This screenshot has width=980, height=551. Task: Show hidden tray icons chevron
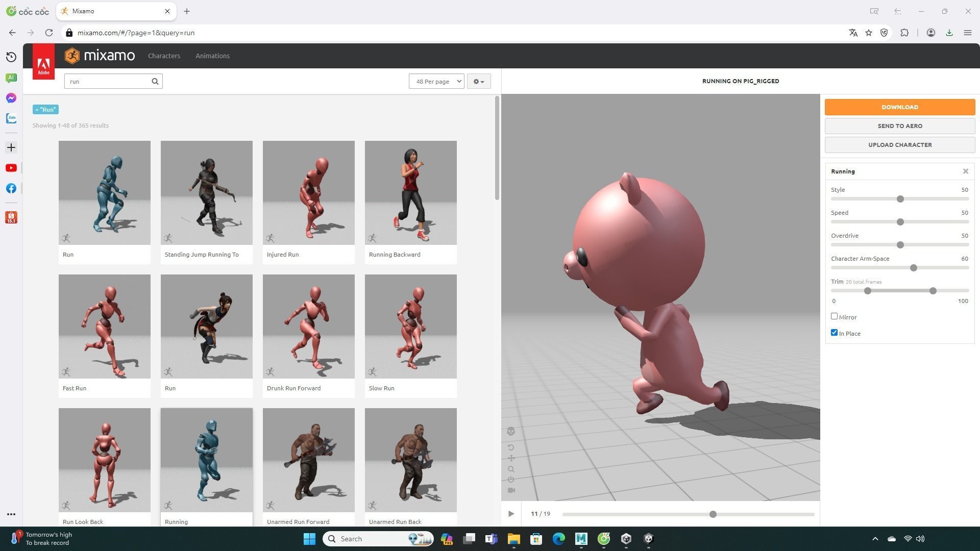click(875, 539)
